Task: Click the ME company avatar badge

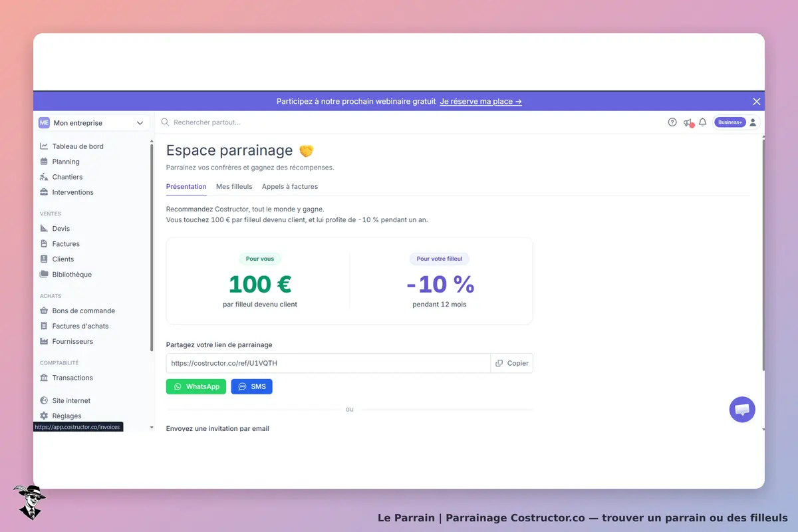Action: (x=44, y=123)
